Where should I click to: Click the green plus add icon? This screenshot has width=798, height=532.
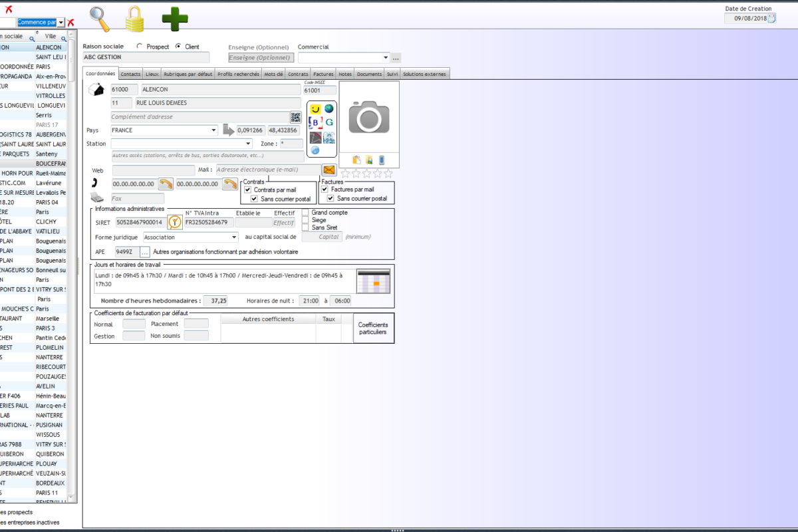pyautogui.click(x=175, y=19)
